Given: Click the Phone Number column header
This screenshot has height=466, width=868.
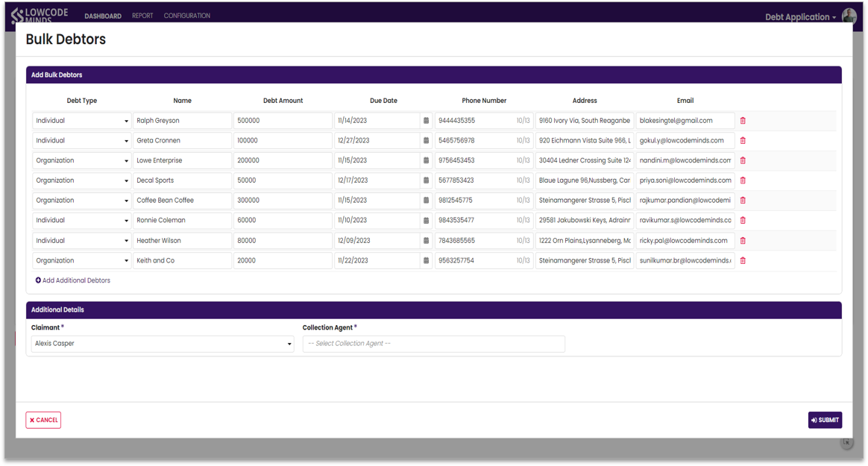Looking at the screenshot, I should click(484, 101).
